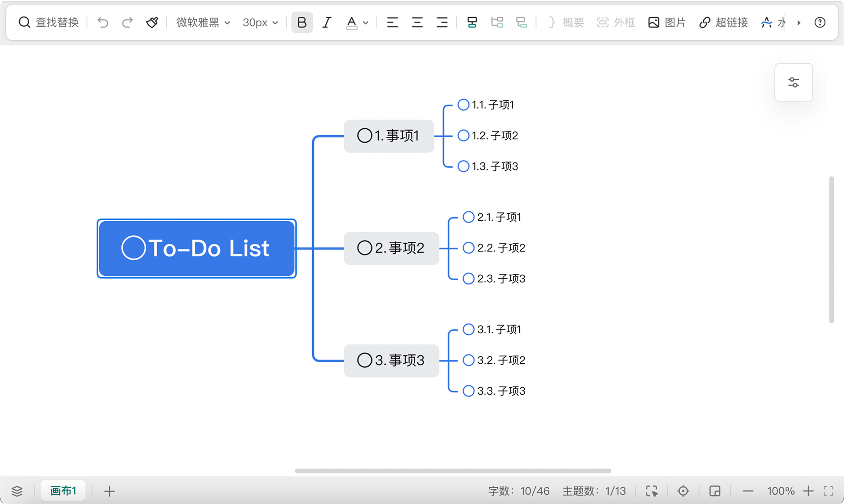
Task: Mark the To-Do List root checkbox
Action: tap(133, 248)
